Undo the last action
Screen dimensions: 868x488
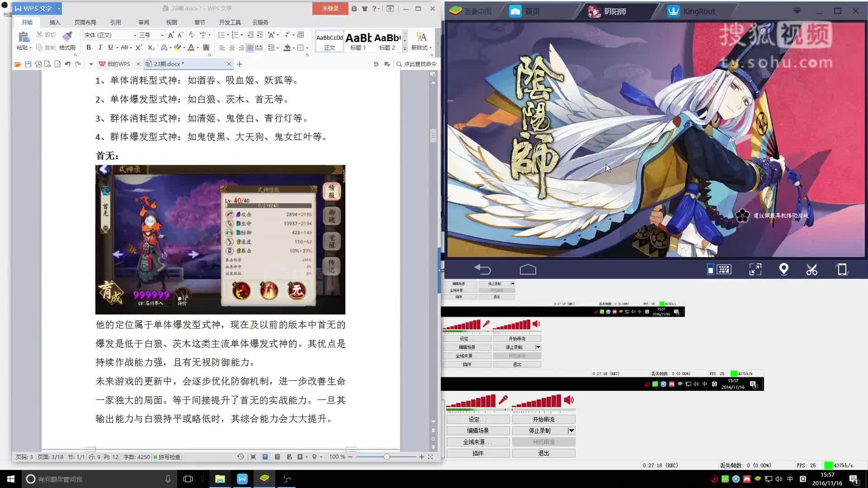pyautogui.click(x=67, y=64)
